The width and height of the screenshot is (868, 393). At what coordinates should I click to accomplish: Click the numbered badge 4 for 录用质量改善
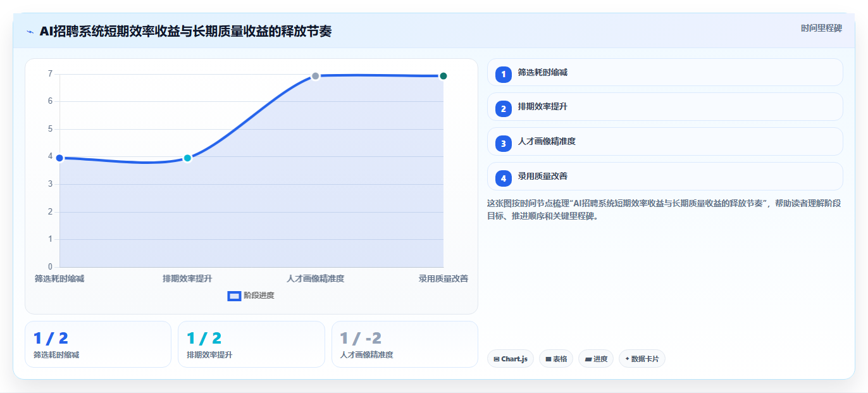(504, 178)
